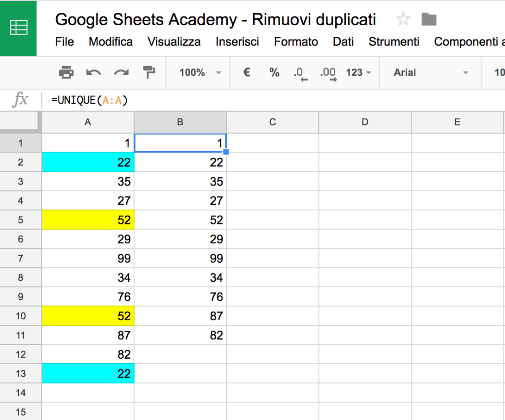This screenshot has width=505, height=420.
Task: Decrease decimal places button
Action: (300, 74)
